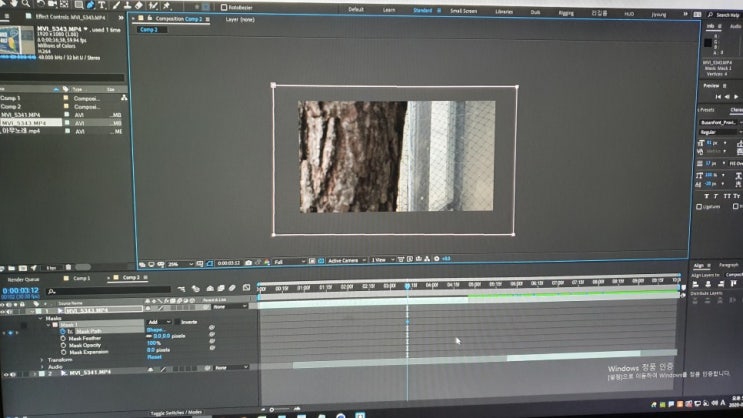Image resolution: width=743 pixels, height=418 pixels.
Task: Open the 1 View layout dropdown
Action: [382, 260]
